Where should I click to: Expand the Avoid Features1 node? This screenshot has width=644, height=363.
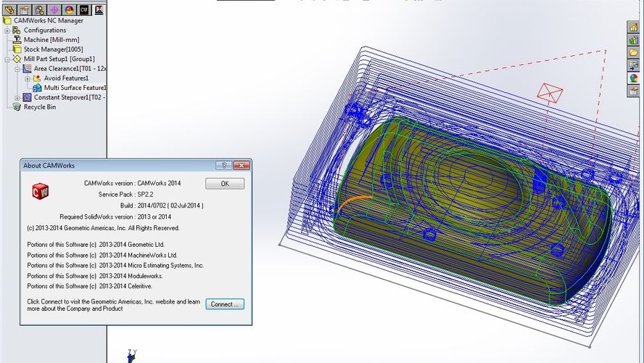point(27,78)
